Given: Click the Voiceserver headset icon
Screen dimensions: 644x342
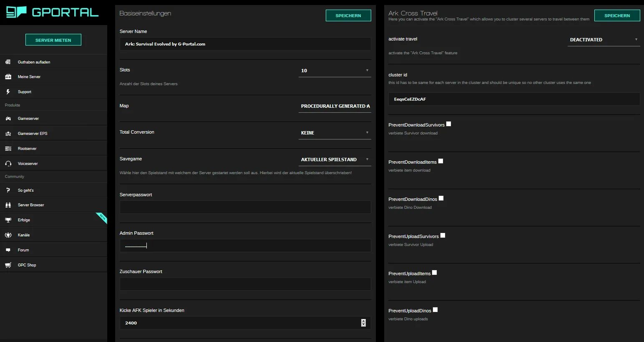Looking at the screenshot, I should point(8,164).
